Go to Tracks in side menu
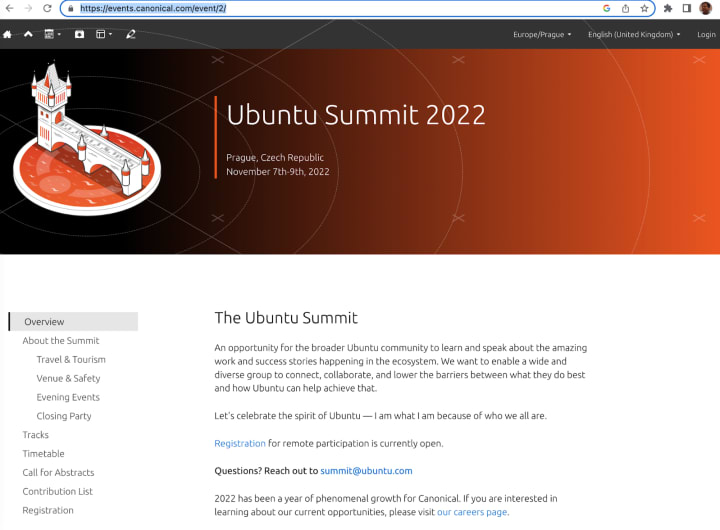720x530 pixels. tap(35, 435)
